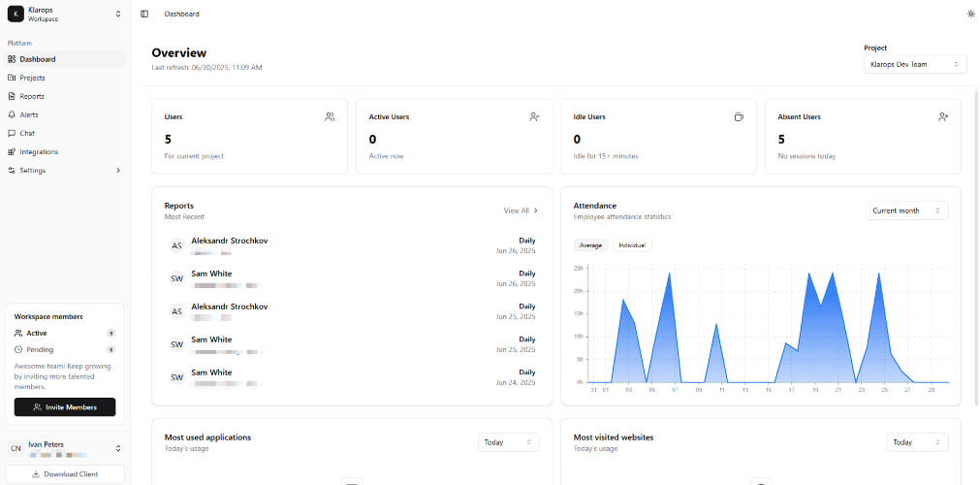Select the Average attendance tab
Image resolution: width=980 pixels, height=485 pixels.
tap(590, 245)
